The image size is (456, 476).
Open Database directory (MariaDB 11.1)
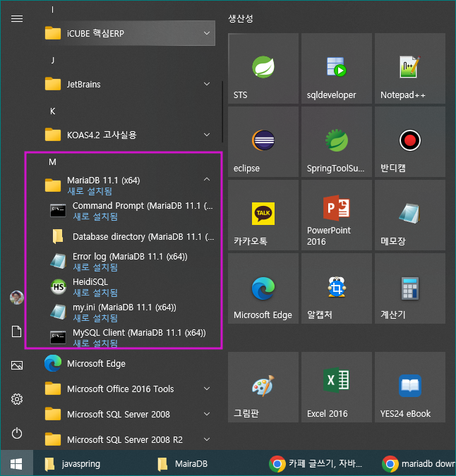[128, 236]
